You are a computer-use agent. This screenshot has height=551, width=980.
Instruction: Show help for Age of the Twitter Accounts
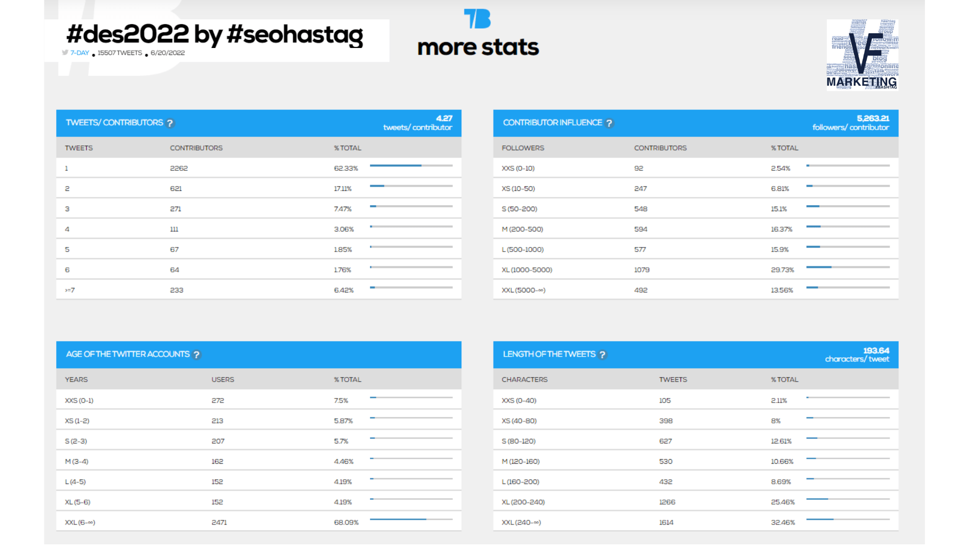[197, 355]
